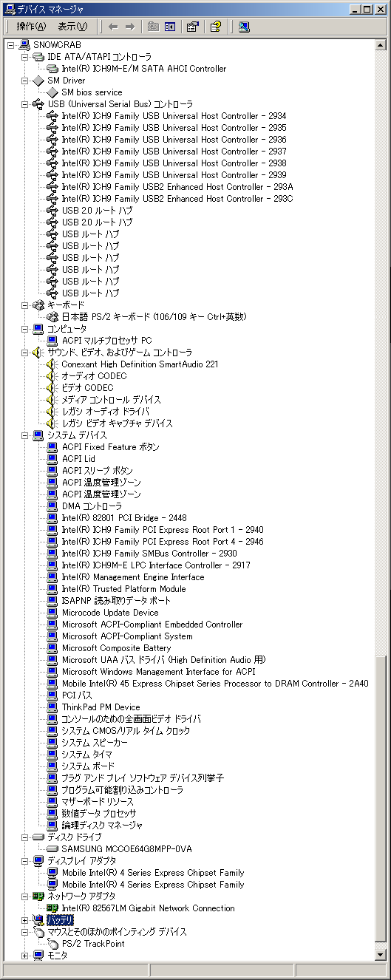Screen dimensions: 391x980
Task: Expand the バッテリ category
Action: pos(24,920)
